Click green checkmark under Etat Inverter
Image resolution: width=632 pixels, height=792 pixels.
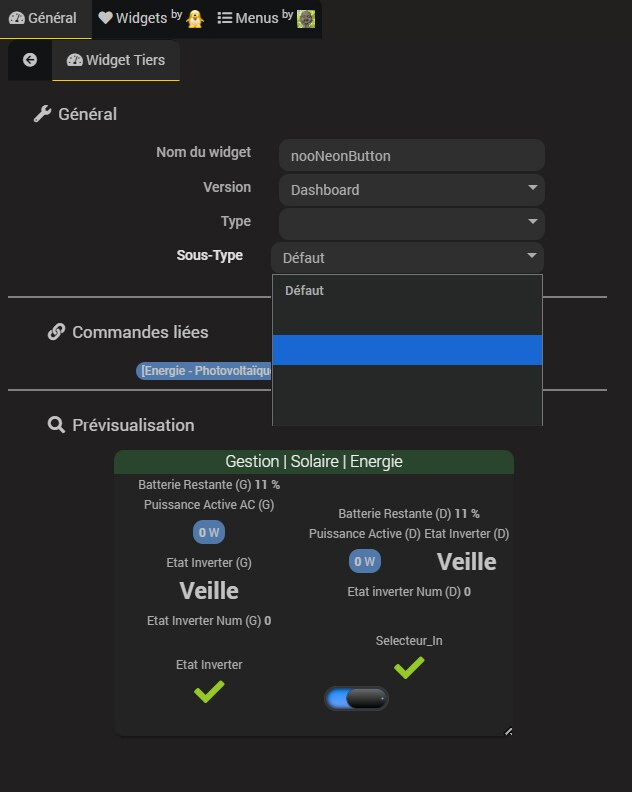click(x=209, y=691)
